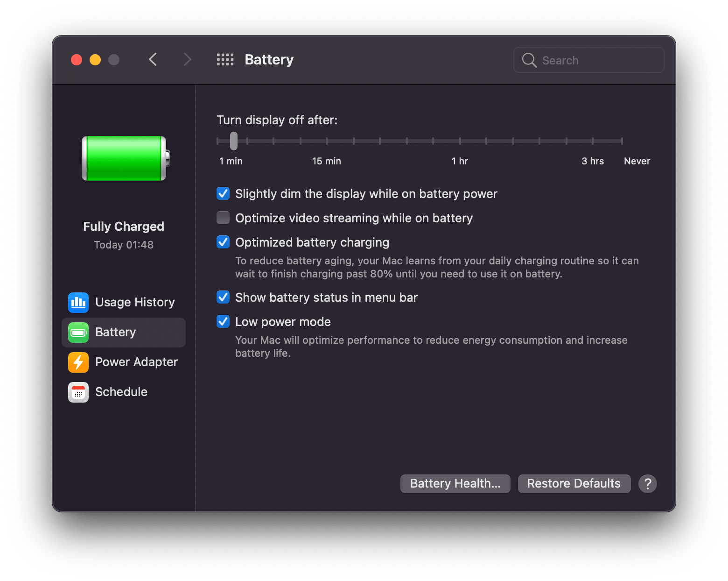Turn off Low power mode checkbox
This screenshot has height=581, width=728.
pyautogui.click(x=223, y=322)
